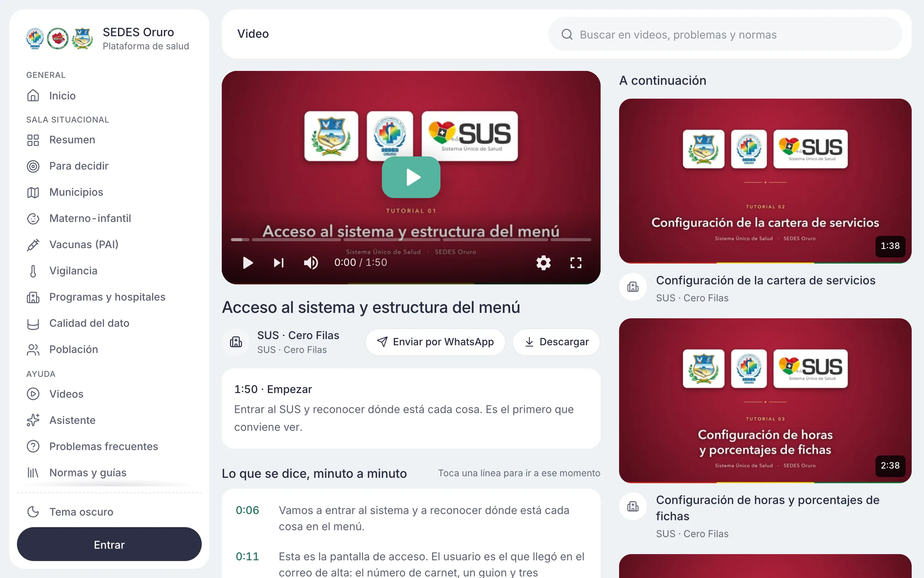
Task: Click the search magnifier icon
Action: pyautogui.click(x=567, y=34)
